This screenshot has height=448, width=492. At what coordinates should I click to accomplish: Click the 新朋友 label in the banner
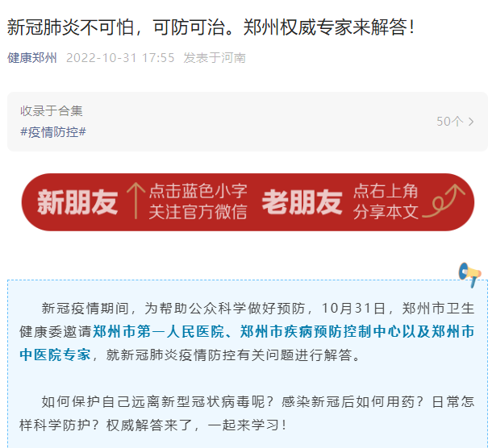point(77,202)
